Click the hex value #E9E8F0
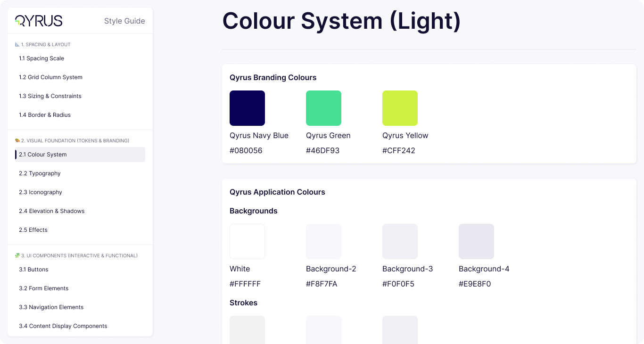The width and height of the screenshot is (644, 344). 475,284
